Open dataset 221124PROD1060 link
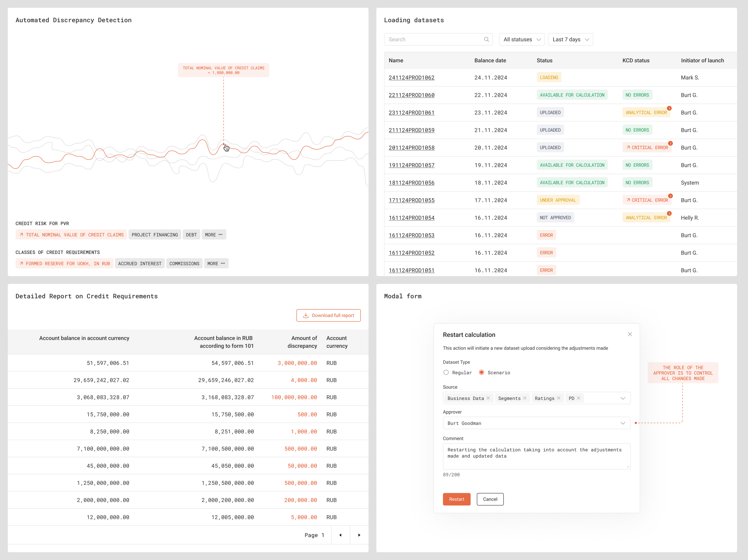Screen dimensions: 748x560 [x=412, y=95]
